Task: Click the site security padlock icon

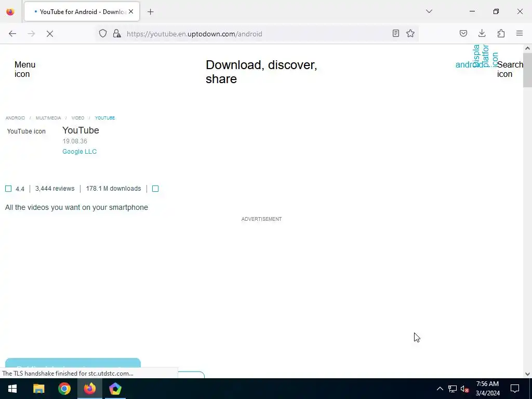Action: click(x=117, y=34)
